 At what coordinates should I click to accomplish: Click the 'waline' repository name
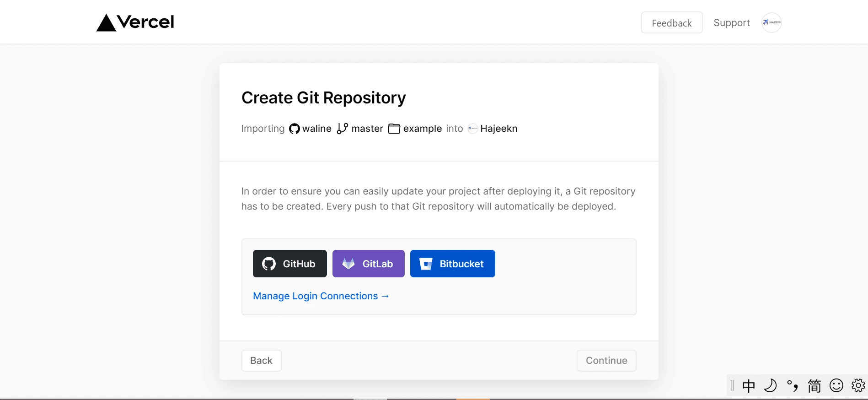[x=317, y=129]
